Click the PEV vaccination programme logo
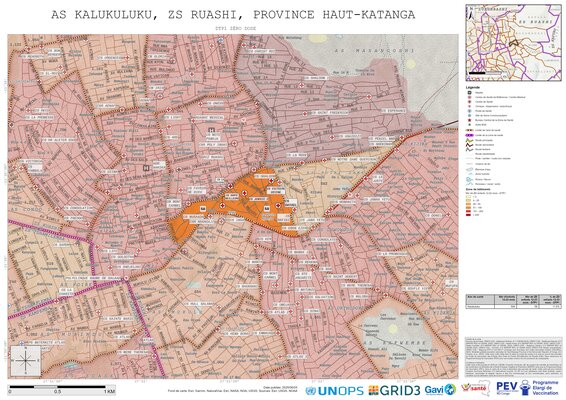The image size is (566, 400). pyautogui.click(x=527, y=388)
